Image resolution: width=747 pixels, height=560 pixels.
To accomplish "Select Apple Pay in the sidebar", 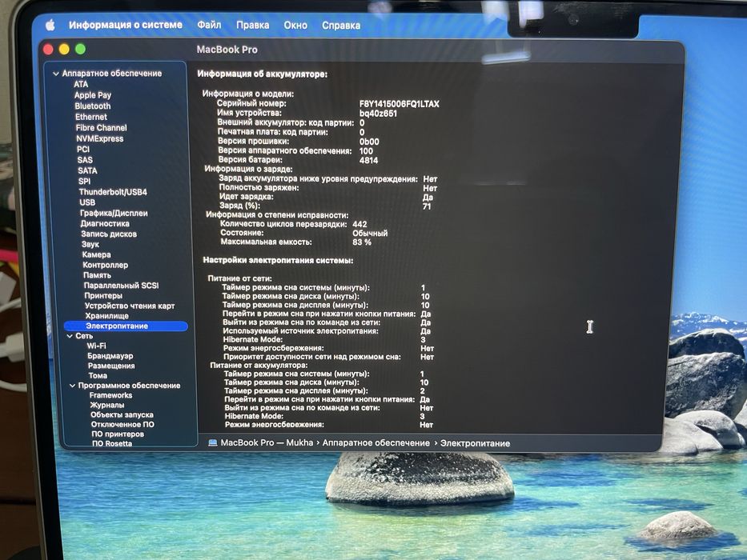I will click(92, 95).
